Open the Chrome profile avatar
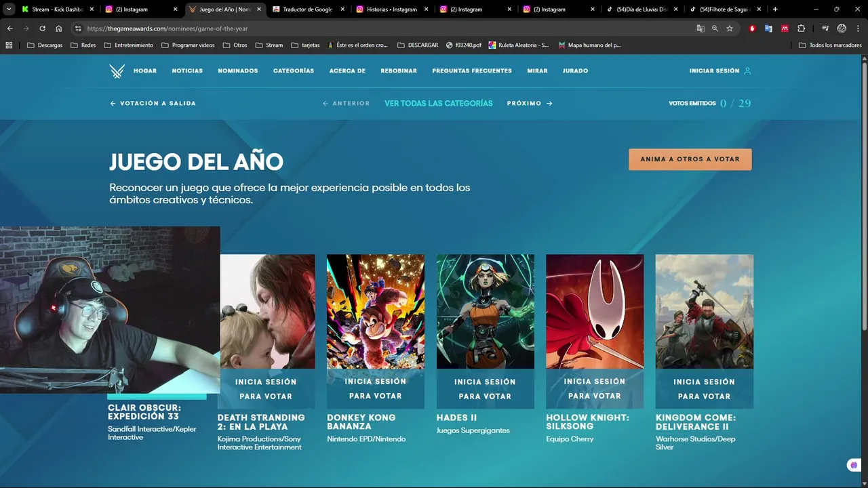868x488 pixels. click(x=842, y=28)
